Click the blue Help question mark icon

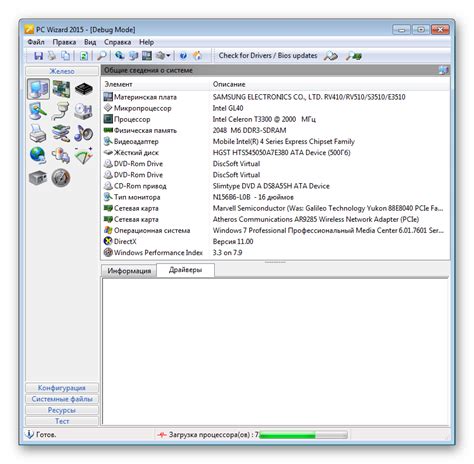click(183, 56)
